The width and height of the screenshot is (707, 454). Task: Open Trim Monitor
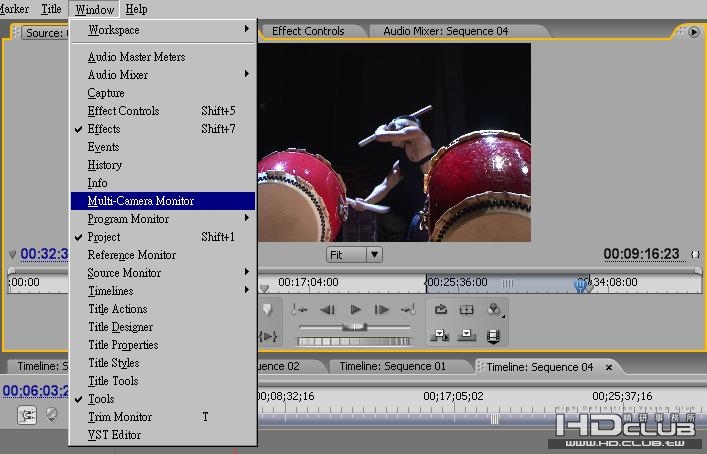tap(163, 417)
